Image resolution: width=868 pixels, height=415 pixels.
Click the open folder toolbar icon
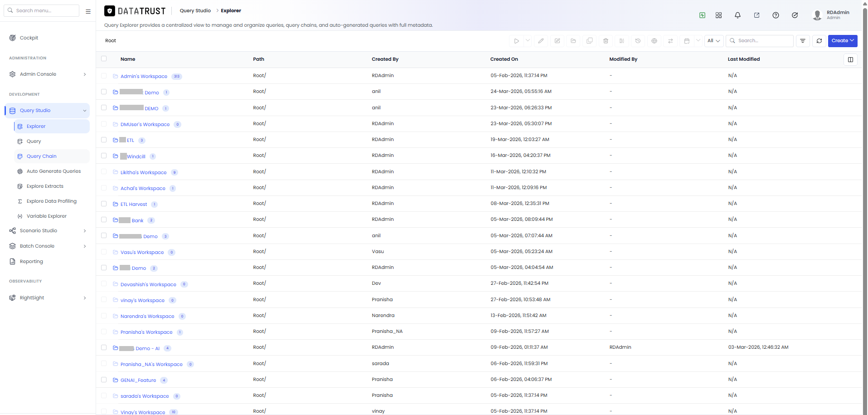click(573, 41)
